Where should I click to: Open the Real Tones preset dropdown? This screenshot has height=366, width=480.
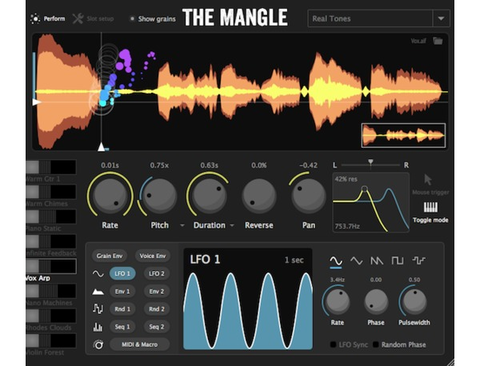tap(441, 19)
